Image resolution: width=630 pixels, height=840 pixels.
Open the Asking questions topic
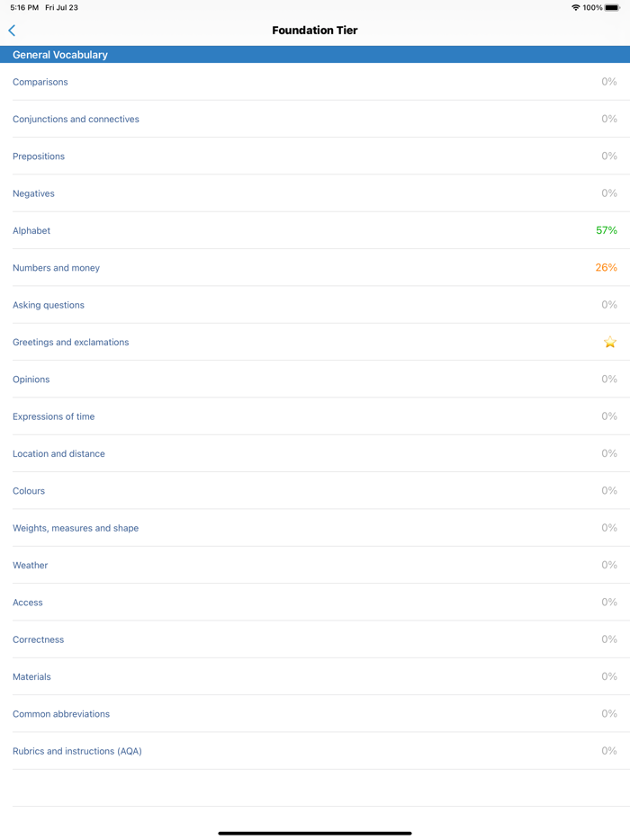coord(48,304)
